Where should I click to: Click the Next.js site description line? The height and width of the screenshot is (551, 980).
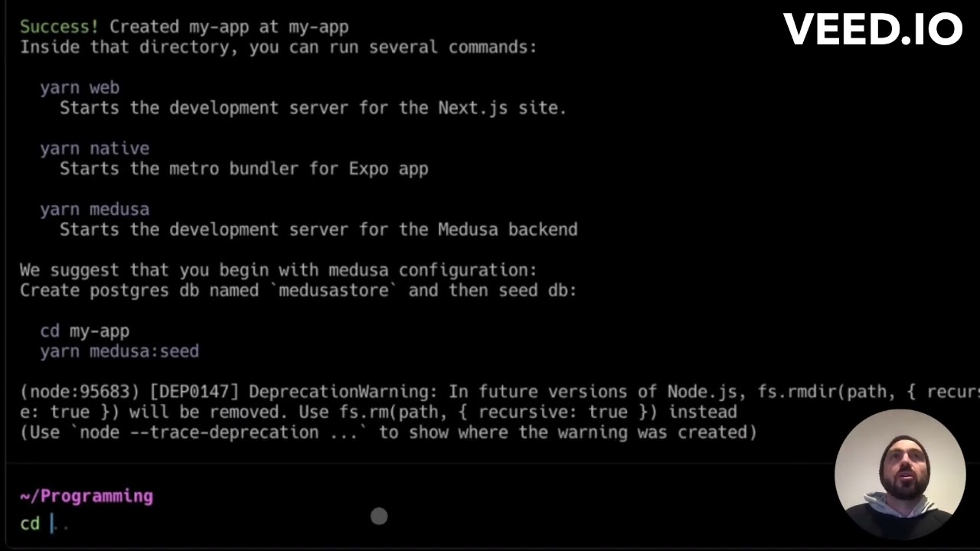pos(312,108)
